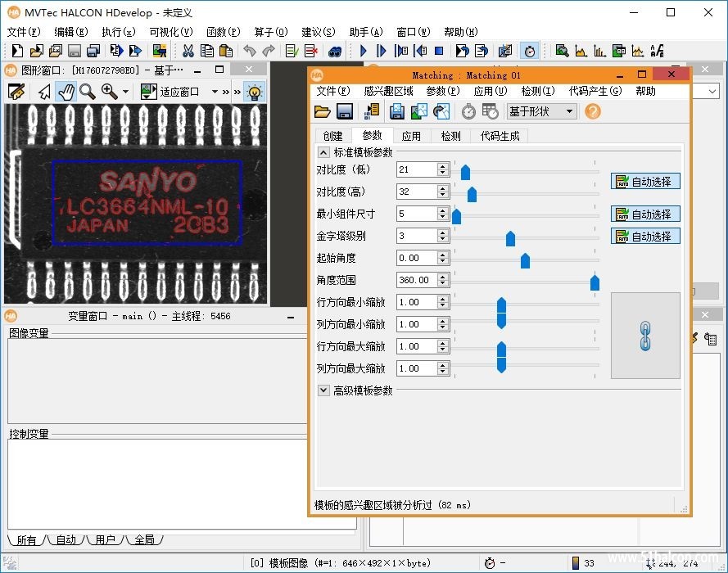728x573 pixels.
Task: Switch to the 应用 tab
Action: pyautogui.click(x=411, y=136)
